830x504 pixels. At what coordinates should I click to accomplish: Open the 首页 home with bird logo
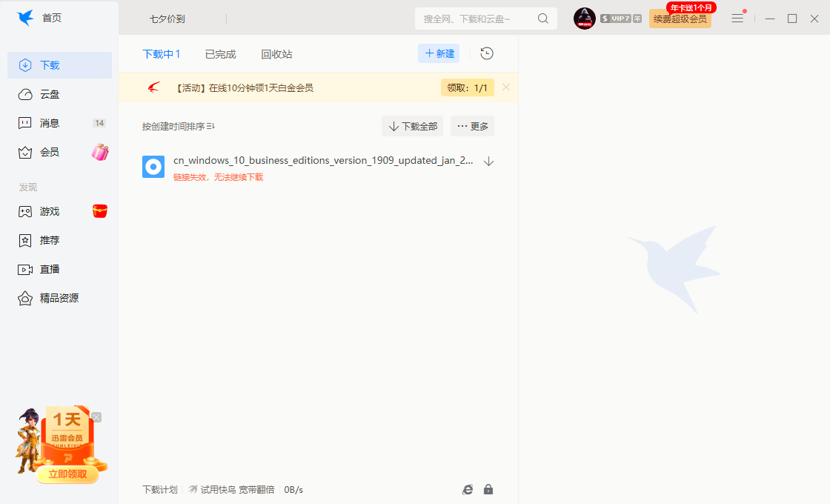pos(39,18)
